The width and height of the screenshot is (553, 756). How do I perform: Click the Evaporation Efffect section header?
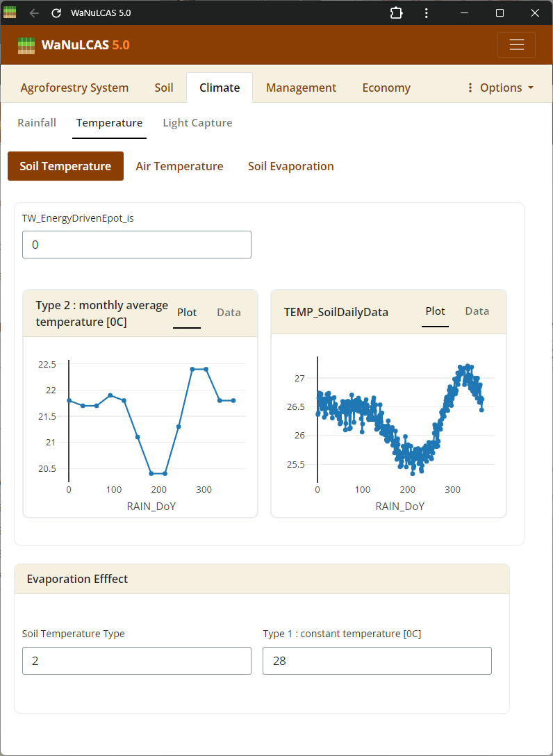click(x=262, y=579)
